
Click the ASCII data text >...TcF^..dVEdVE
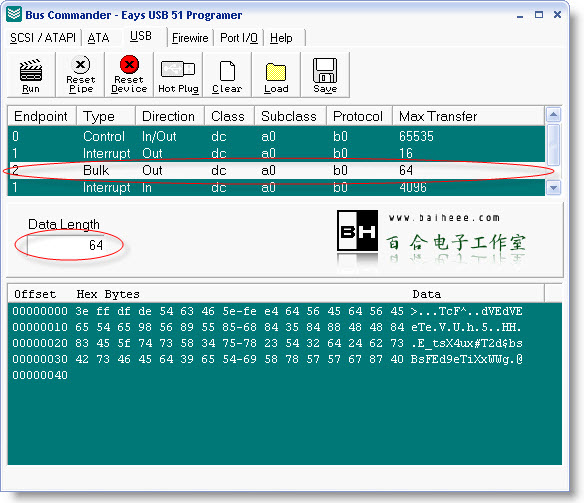click(x=467, y=311)
